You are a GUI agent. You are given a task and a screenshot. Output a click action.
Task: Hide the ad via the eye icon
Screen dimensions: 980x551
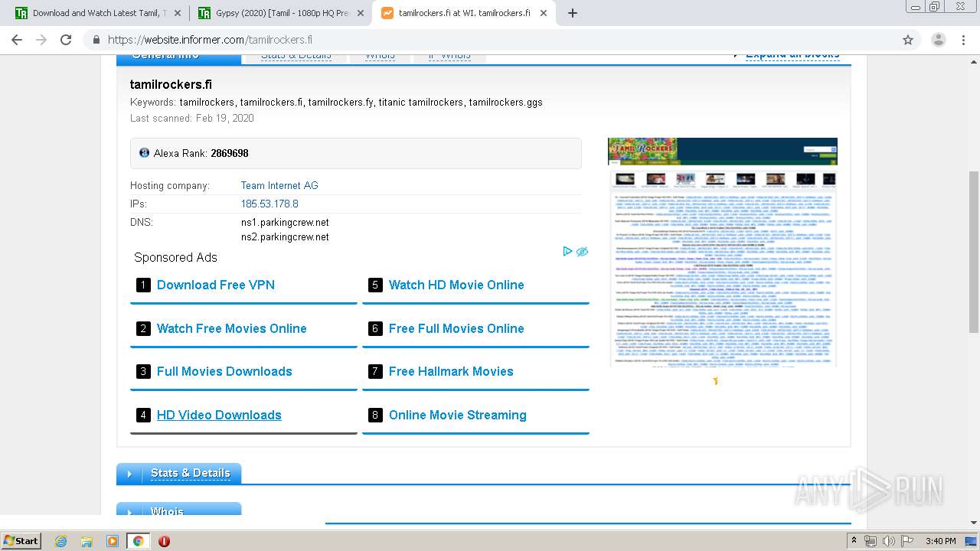point(582,251)
